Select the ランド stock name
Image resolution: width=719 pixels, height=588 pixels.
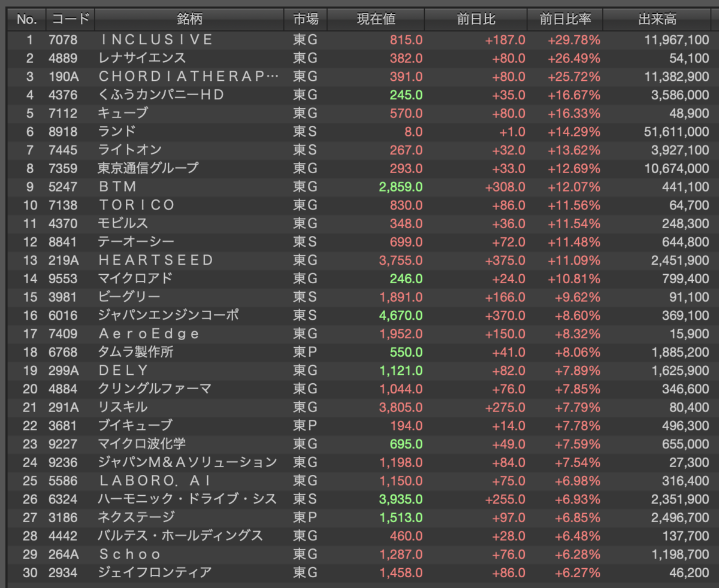[x=117, y=132]
